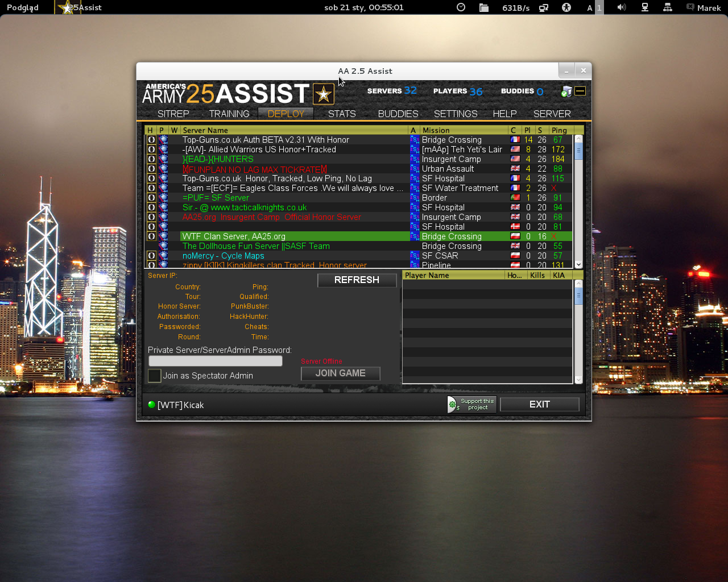
Task: Click the EXIT button
Action: click(x=539, y=404)
